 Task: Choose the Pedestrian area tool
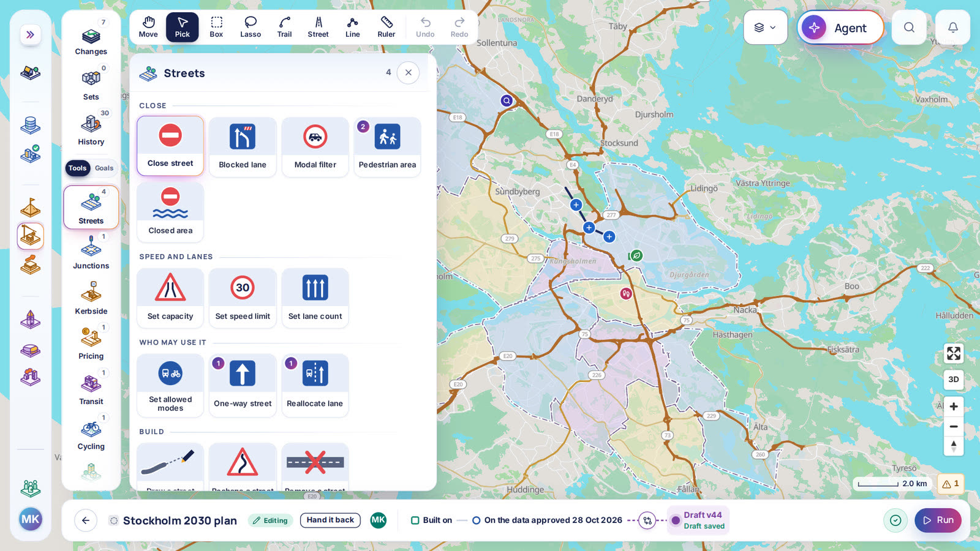point(387,147)
